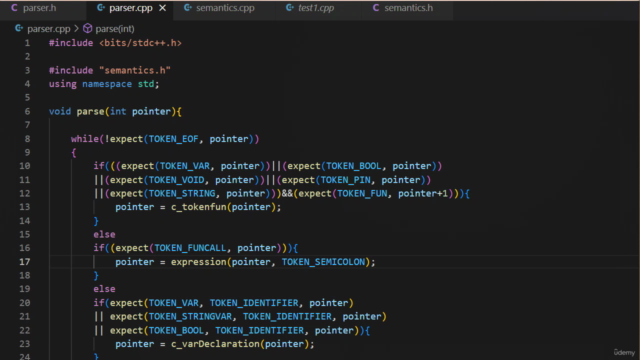Image resolution: width=640 pixels, height=360 pixels.
Task: Click the C++ file icon in breadcrumb
Action: point(19,29)
